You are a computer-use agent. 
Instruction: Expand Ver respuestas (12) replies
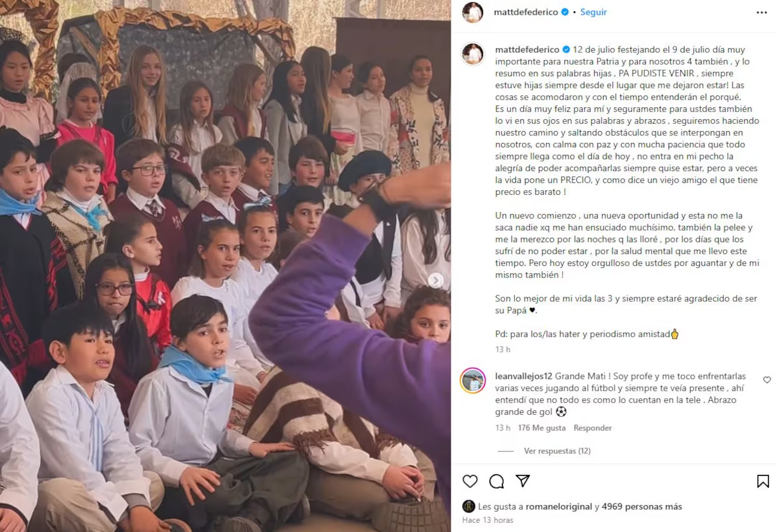click(x=557, y=451)
